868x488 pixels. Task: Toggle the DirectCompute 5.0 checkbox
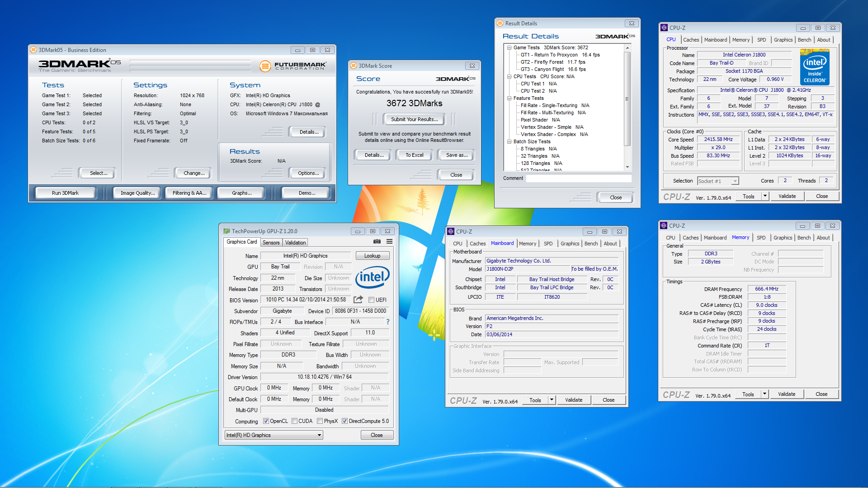pos(344,421)
